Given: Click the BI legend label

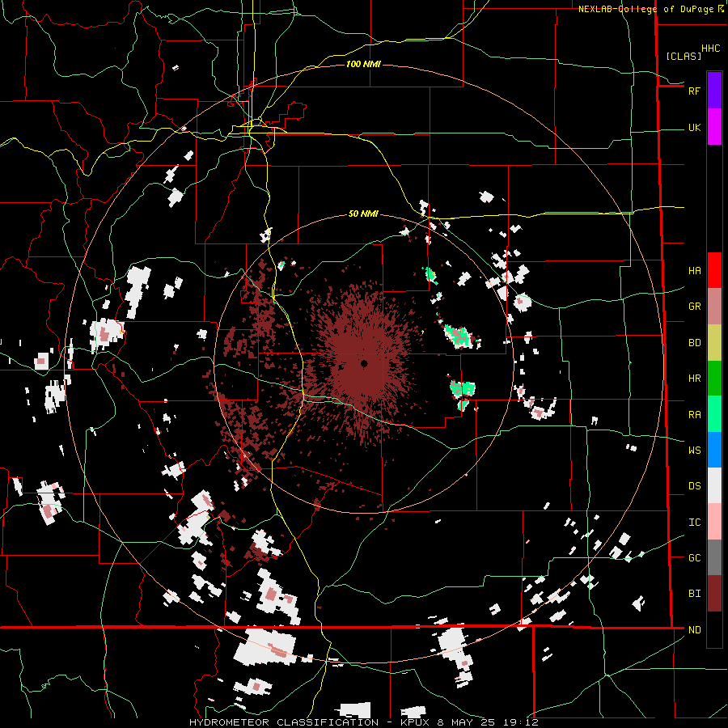Looking at the screenshot, I should (x=694, y=594).
